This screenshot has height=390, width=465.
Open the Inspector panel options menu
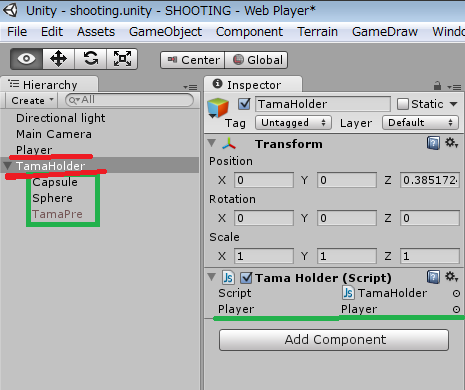pyautogui.click(x=454, y=87)
